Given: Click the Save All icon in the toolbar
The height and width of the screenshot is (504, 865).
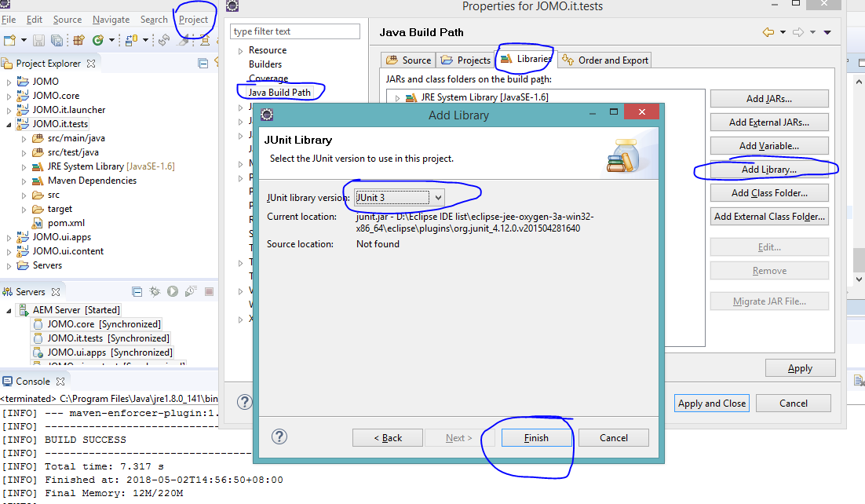Looking at the screenshot, I should pyautogui.click(x=57, y=40).
